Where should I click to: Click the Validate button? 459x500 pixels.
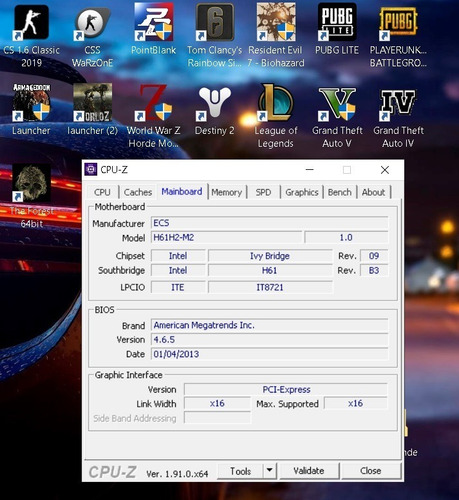pyautogui.click(x=309, y=471)
